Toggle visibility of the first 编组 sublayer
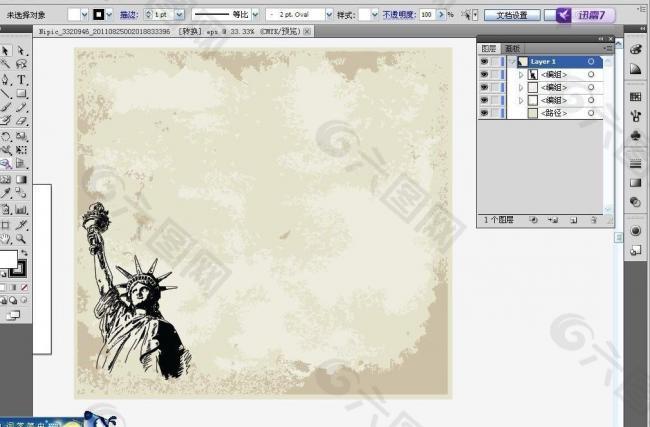 (485, 75)
